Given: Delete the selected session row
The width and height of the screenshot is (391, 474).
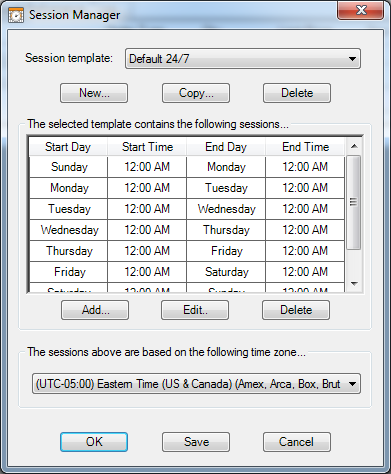Looking at the screenshot, I should 296,310.
